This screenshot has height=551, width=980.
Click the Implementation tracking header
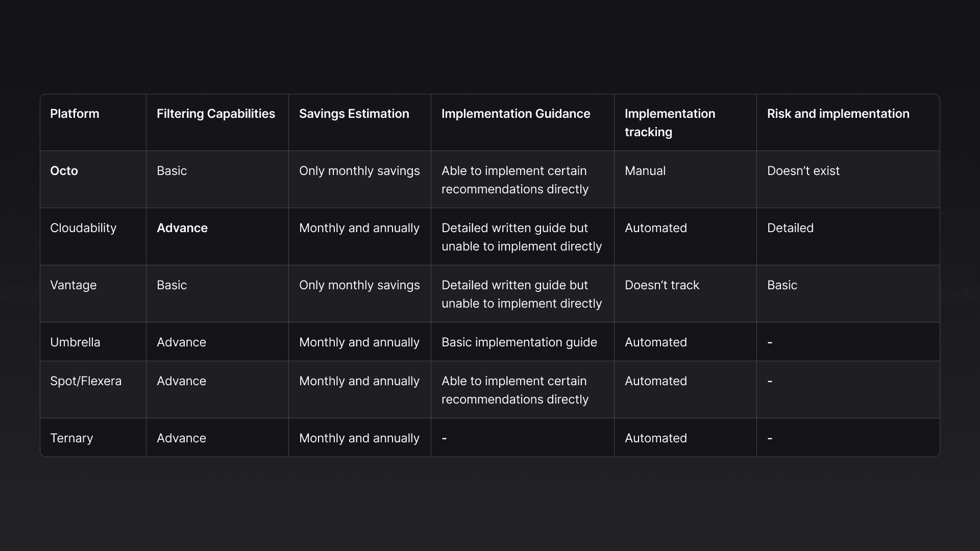click(x=670, y=123)
